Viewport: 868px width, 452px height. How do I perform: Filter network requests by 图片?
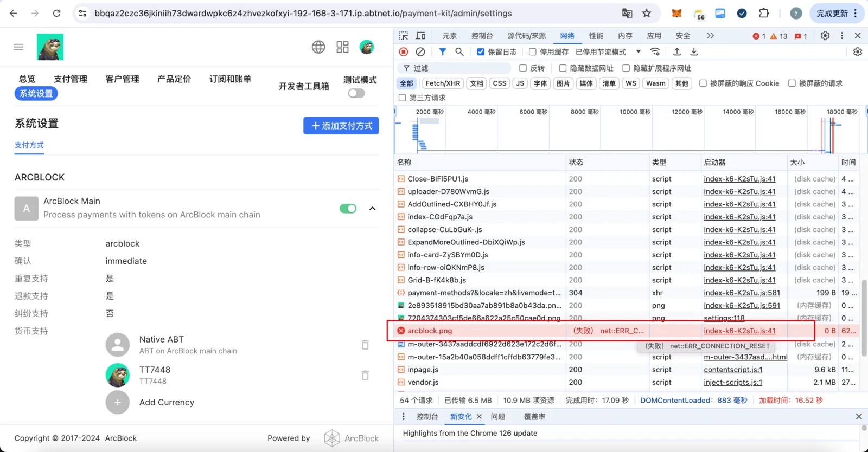tap(563, 83)
